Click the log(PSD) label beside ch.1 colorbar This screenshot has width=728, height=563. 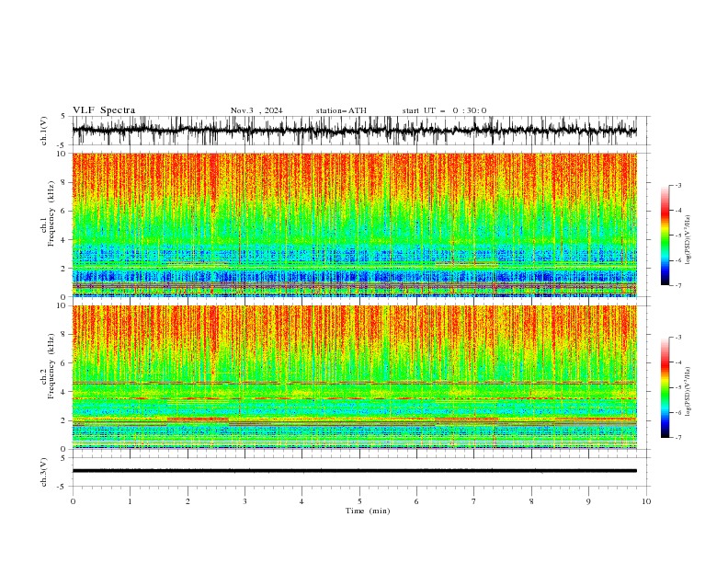pos(688,239)
